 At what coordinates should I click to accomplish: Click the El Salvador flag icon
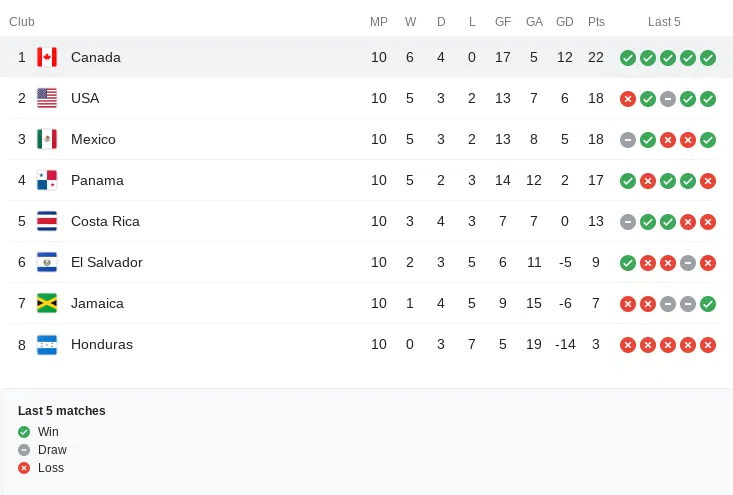[47, 262]
